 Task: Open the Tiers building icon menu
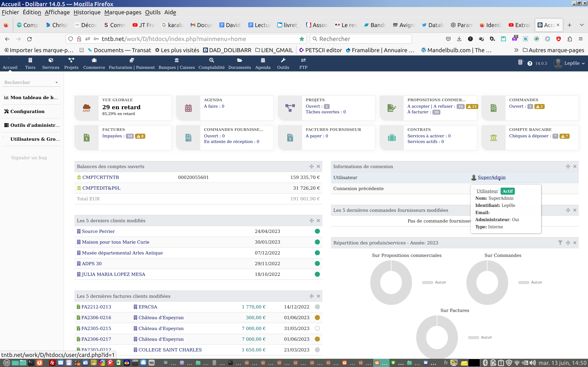pyautogui.click(x=30, y=60)
